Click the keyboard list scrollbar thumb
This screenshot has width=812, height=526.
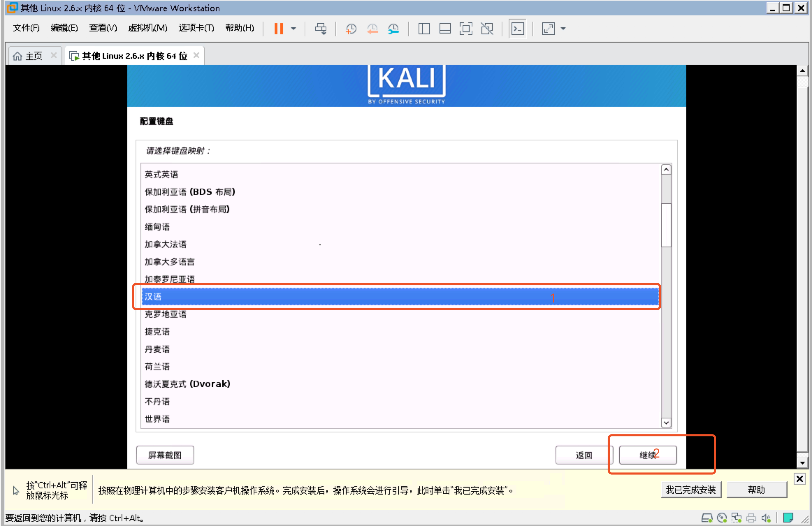(x=666, y=225)
